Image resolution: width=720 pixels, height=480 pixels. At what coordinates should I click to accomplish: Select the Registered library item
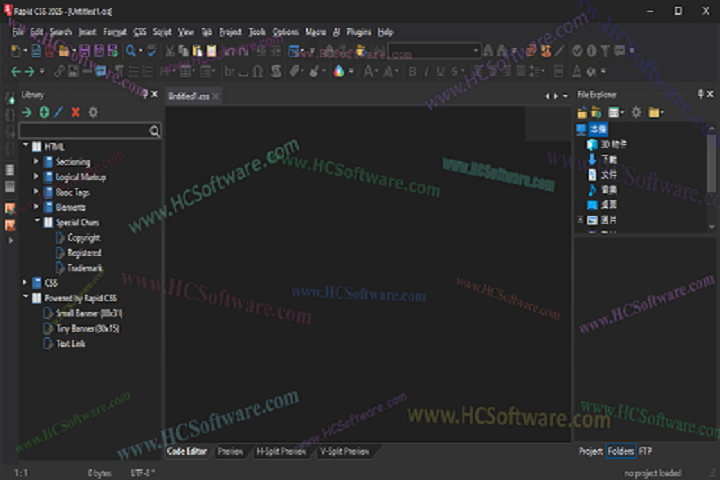click(x=84, y=253)
